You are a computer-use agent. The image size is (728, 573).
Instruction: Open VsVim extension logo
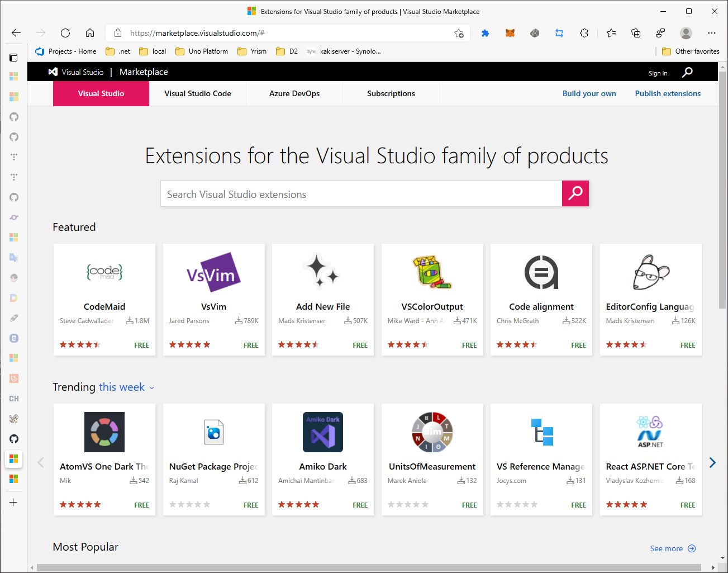coord(213,272)
